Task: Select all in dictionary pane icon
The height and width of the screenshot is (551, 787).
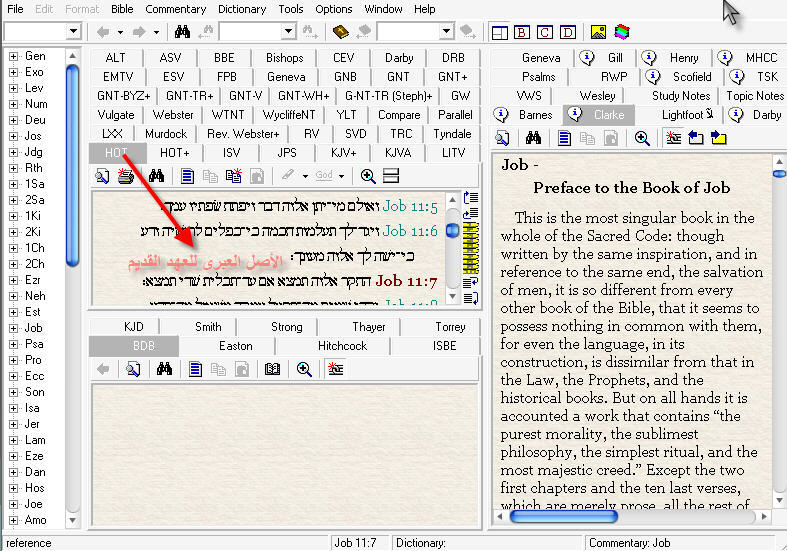Action: (195, 370)
